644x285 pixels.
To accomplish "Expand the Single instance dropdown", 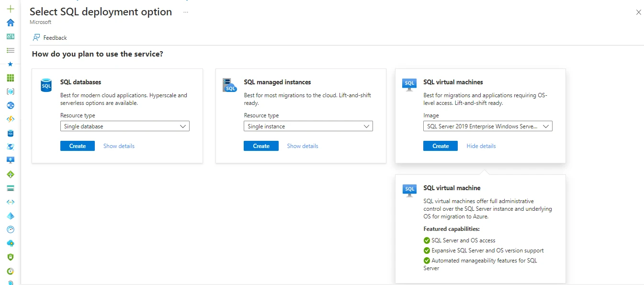I will pyautogui.click(x=308, y=126).
